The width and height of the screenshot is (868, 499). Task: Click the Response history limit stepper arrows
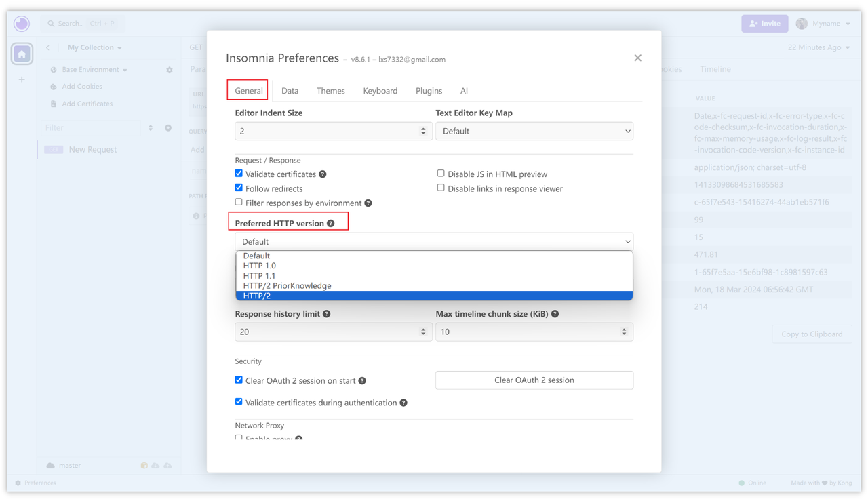423,332
